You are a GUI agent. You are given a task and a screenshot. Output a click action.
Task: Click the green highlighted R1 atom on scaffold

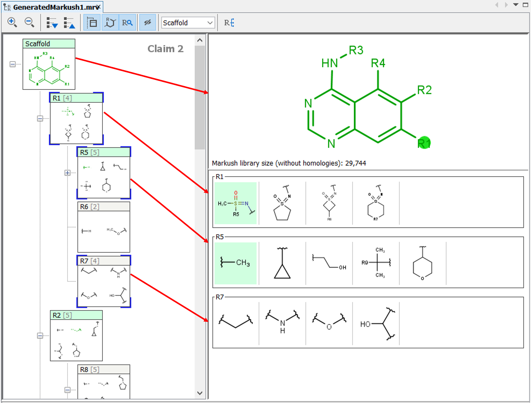(x=424, y=143)
